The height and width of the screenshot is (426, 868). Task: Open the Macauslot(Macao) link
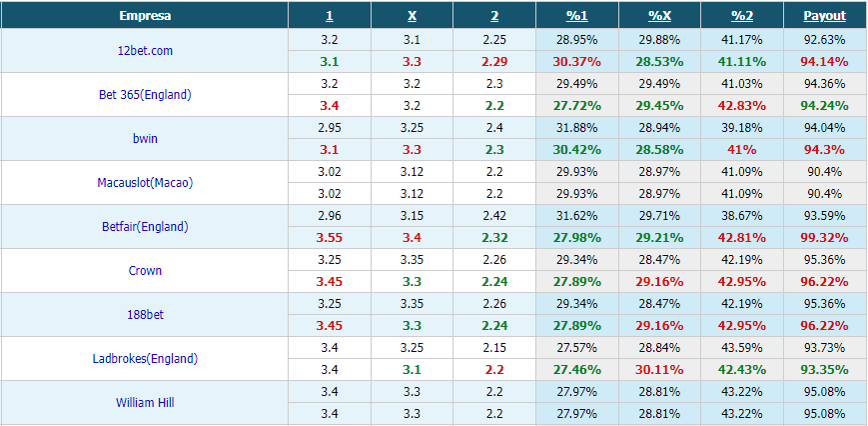point(145,183)
